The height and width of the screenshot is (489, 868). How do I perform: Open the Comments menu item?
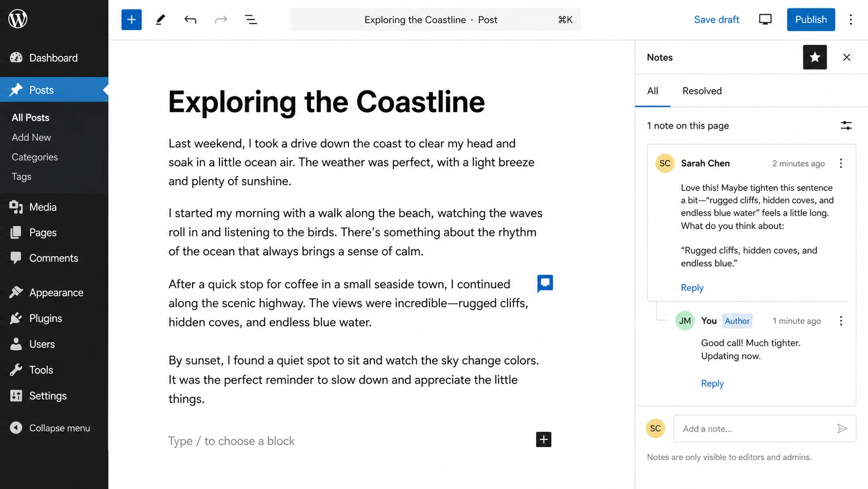[54, 258]
